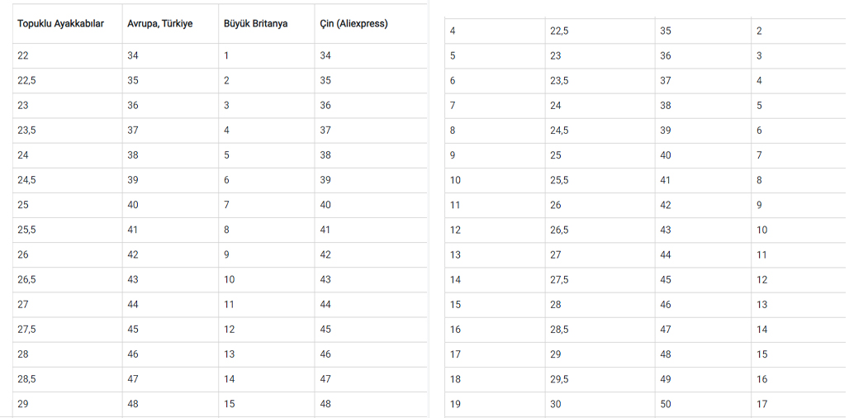Click Büyük Britanya cell in the 25,5 row
Viewport: 868px width, 418px height.
point(226,230)
